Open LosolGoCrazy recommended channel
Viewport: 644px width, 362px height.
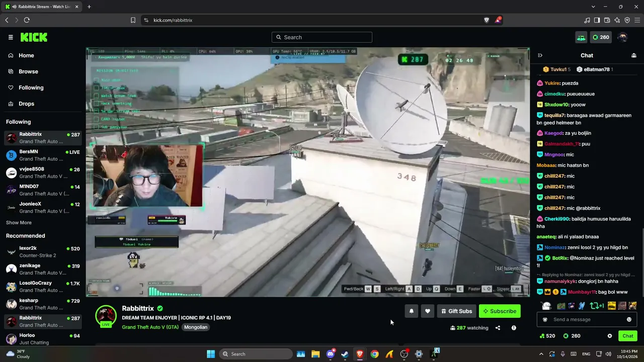[x=43, y=287]
